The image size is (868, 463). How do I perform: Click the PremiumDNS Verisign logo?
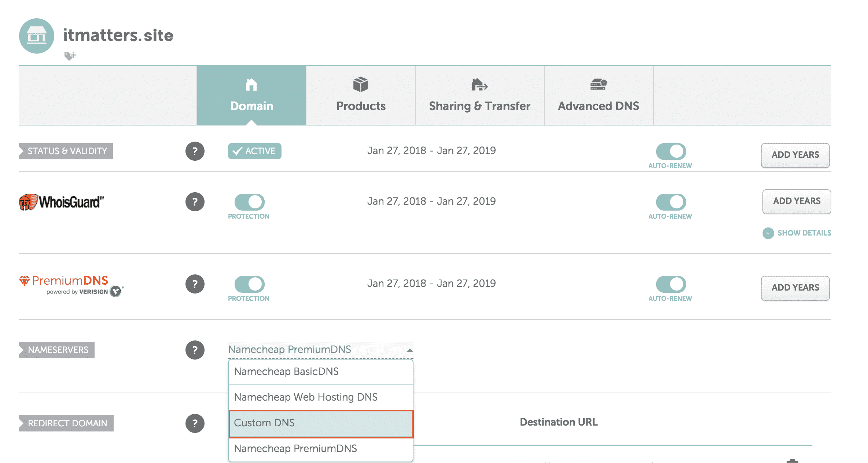pos(71,285)
